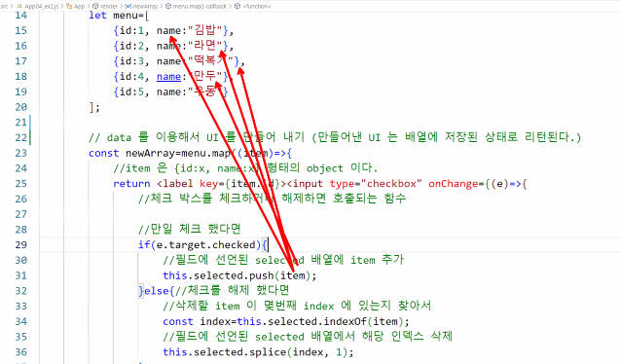621x364 pixels.
Task: Click the closing '];' on line 20
Action: click(94, 107)
